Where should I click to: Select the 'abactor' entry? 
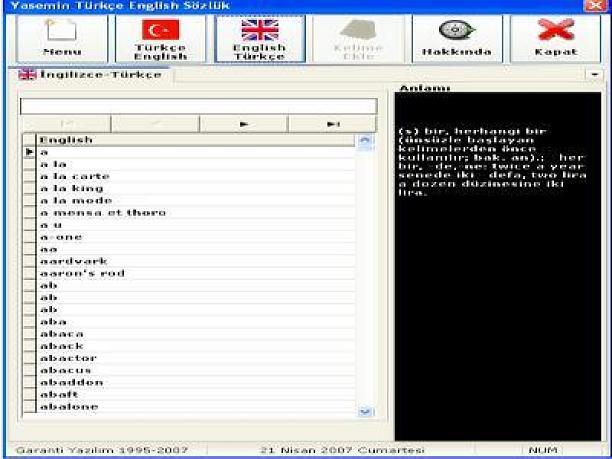(195, 358)
